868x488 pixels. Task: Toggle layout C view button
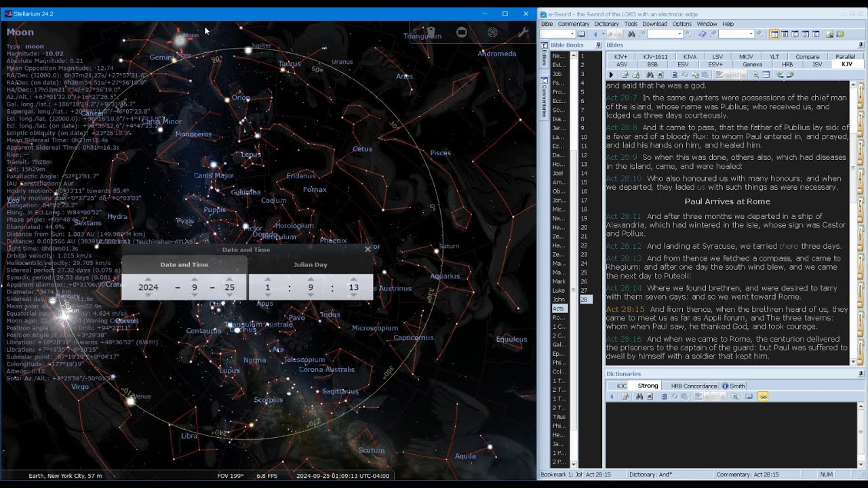[795, 34]
